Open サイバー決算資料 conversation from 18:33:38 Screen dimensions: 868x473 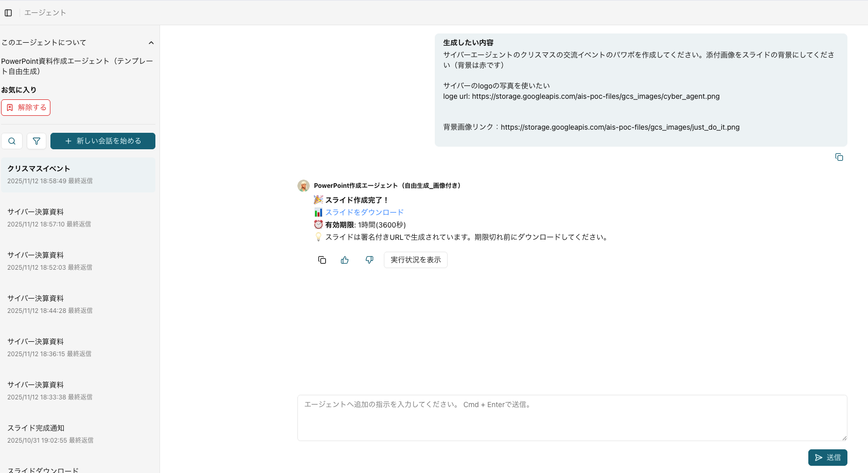(78, 391)
